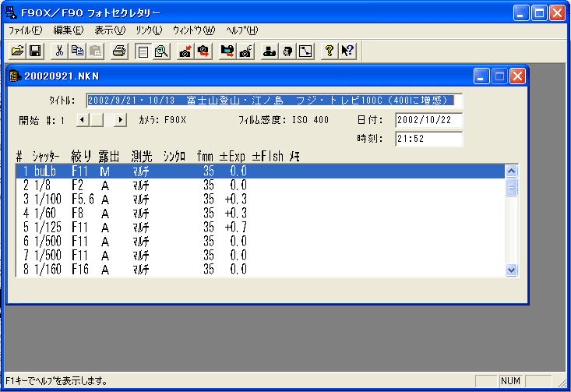Click the カメラ: F90X label

pos(162,120)
